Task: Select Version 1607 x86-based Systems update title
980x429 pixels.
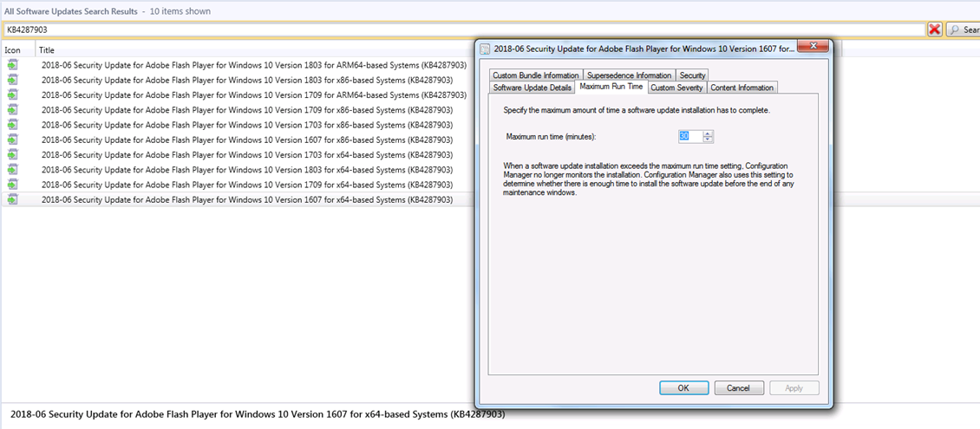Action: [x=247, y=140]
